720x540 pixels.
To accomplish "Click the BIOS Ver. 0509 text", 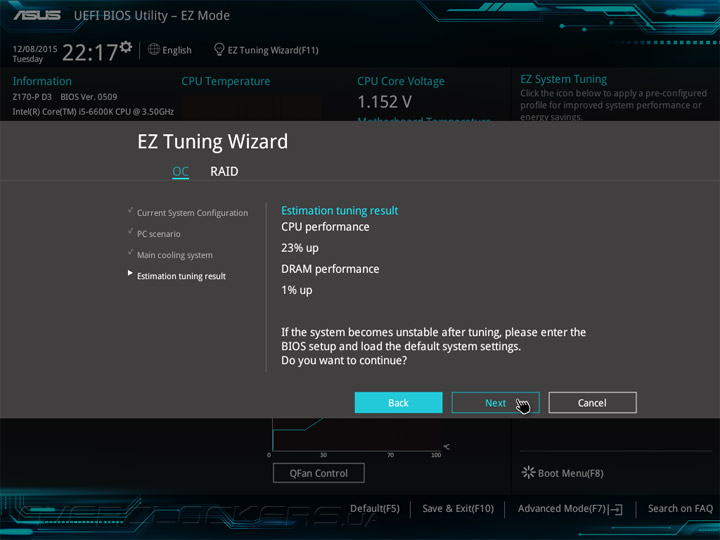I will pyautogui.click(x=89, y=97).
